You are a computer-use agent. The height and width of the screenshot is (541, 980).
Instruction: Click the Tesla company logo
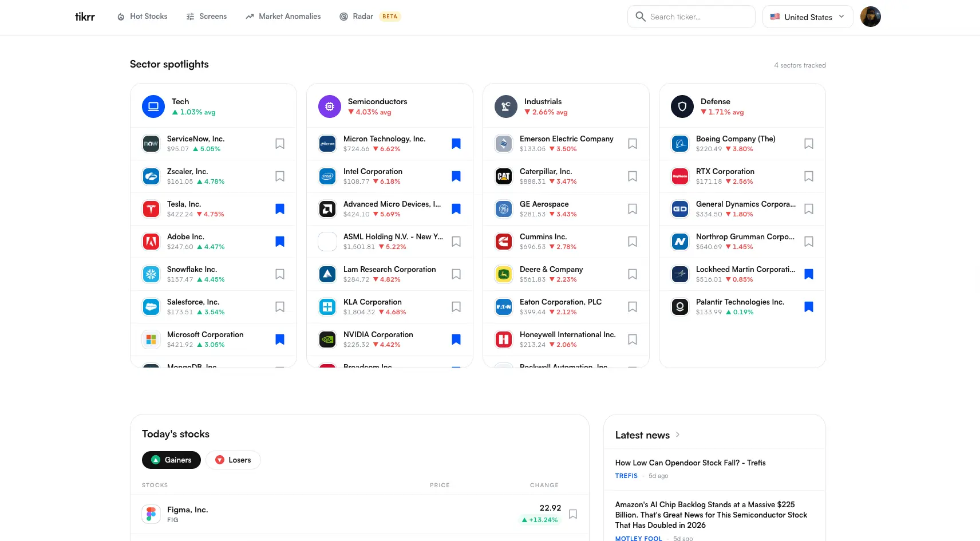click(151, 209)
